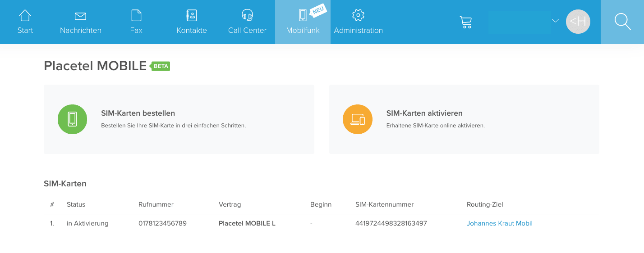Click the orange SIM activation devices icon
The width and height of the screenshot is (644, 253).
tap(358, 119)
